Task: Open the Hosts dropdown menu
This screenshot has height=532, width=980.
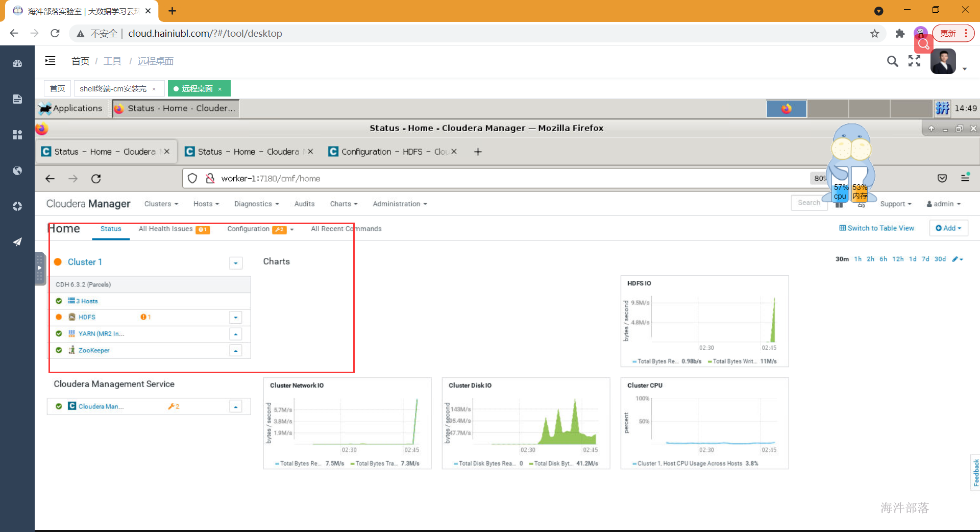Action: pos(206,204)
